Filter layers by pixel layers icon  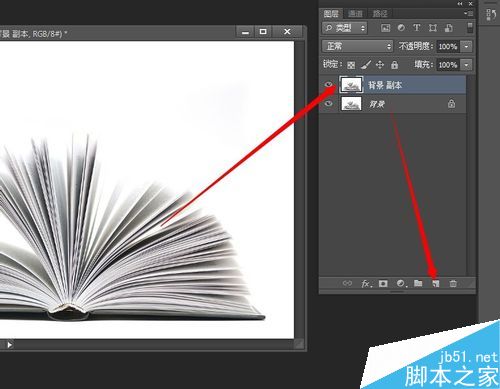tap(385, 28)
